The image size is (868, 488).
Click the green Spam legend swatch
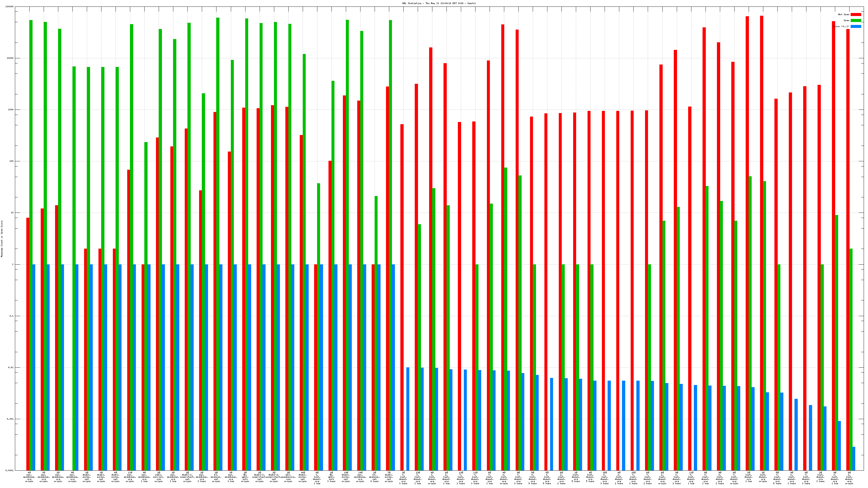pos(856,21)
